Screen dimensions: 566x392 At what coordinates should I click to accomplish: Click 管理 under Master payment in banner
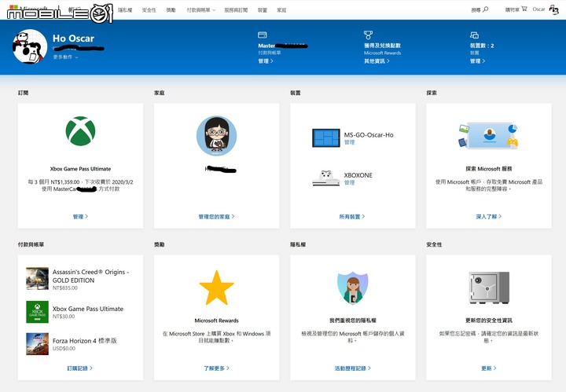[x=266, y=61]
